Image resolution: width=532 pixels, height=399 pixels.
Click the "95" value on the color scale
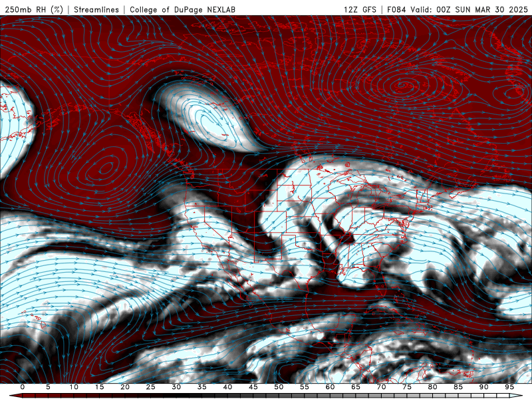click(509, 387)
